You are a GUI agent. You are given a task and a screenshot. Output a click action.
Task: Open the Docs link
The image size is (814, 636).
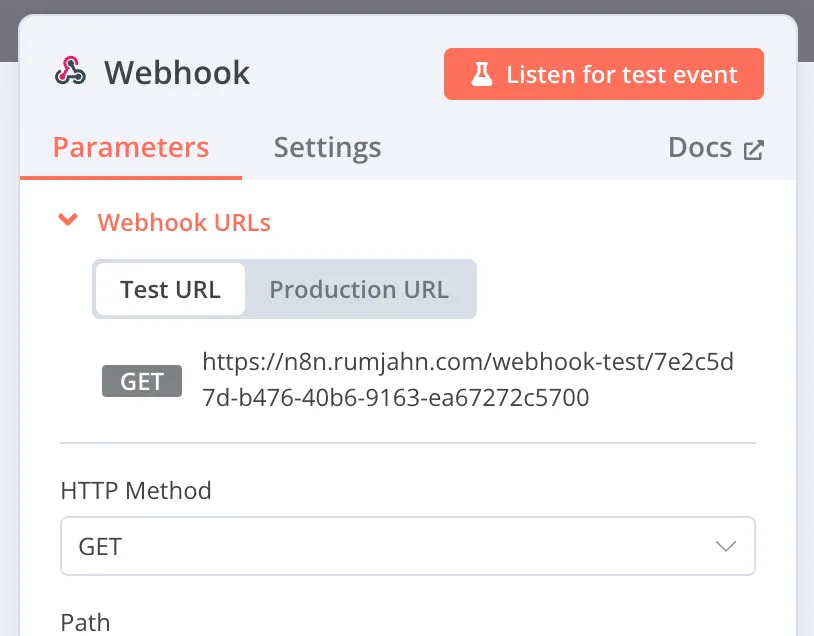click(700, 148)
